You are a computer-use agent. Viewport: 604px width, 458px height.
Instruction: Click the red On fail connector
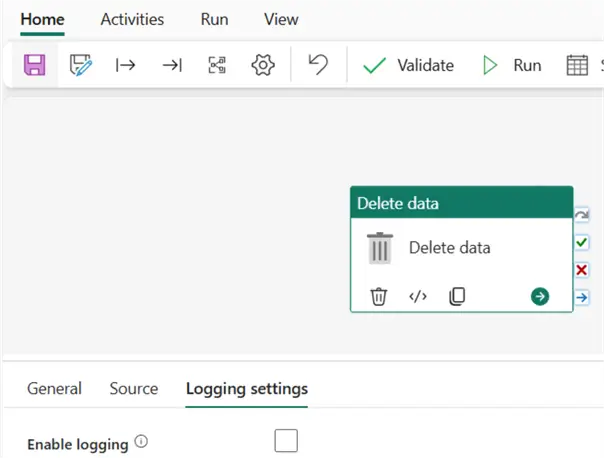coord(582,270)
